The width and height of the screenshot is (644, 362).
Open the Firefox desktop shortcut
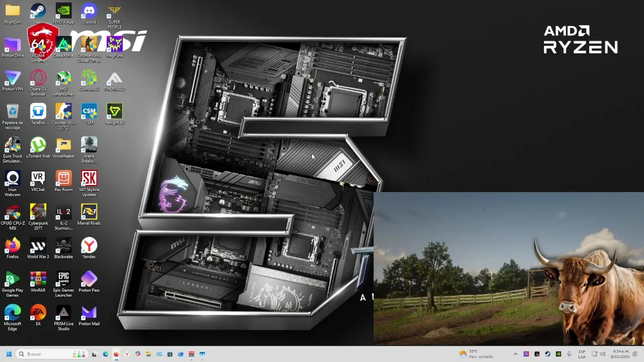click(x=13, y=249)
